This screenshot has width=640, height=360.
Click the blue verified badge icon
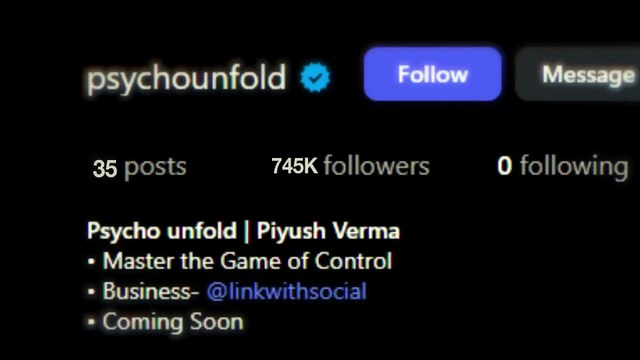(315, 77)
